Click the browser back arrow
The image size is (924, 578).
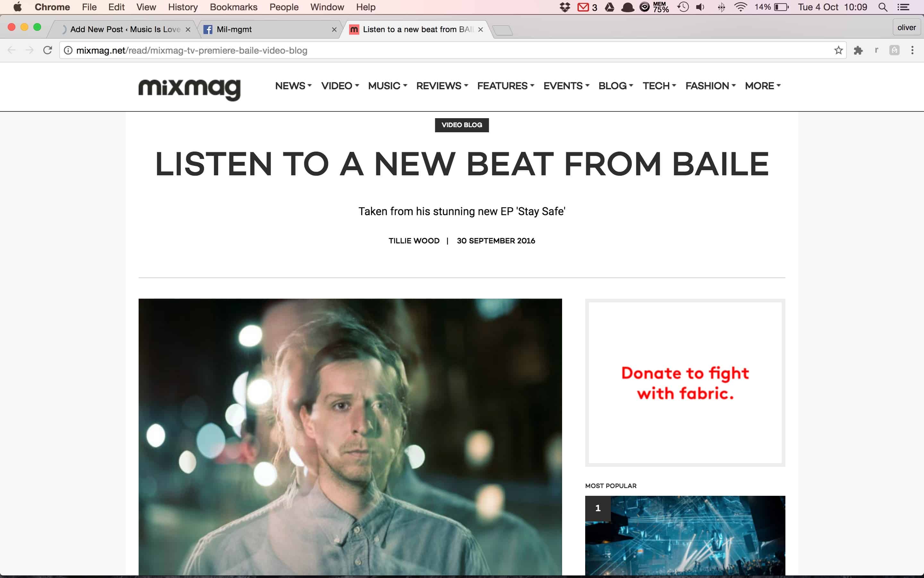(x=12, y=50)
